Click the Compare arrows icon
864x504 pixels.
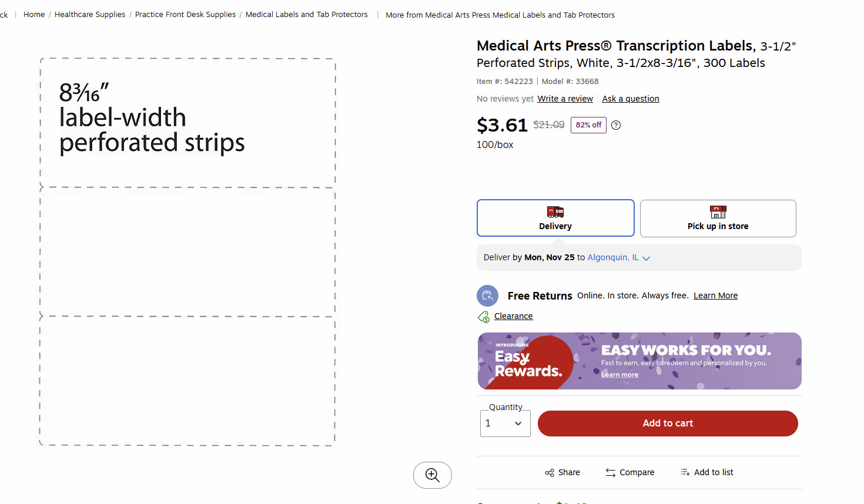pyautogui.click(x=611, y=473)
